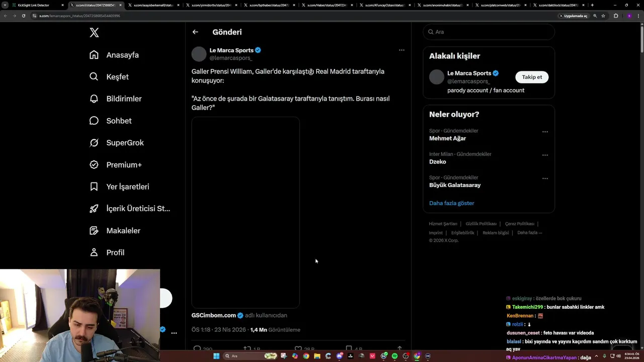
Task: Open Le Marca Sports avatar in post
Action: click(x=199, y=54)
